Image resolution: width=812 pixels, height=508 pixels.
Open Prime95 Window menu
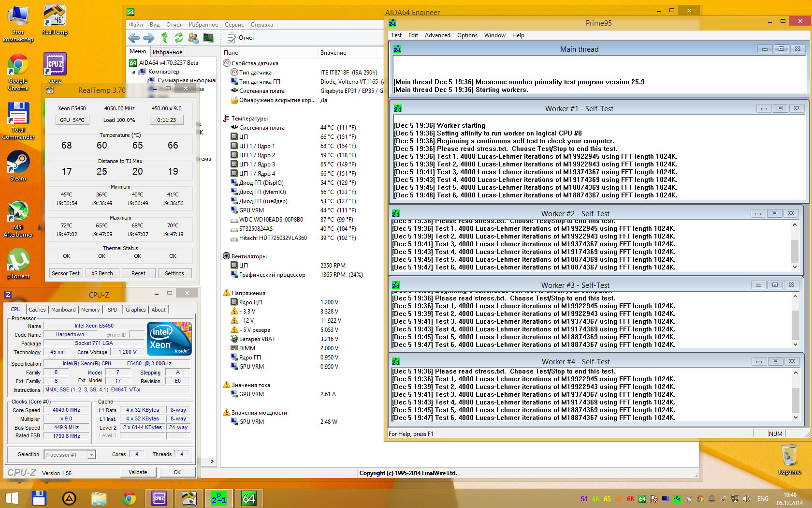495,35
